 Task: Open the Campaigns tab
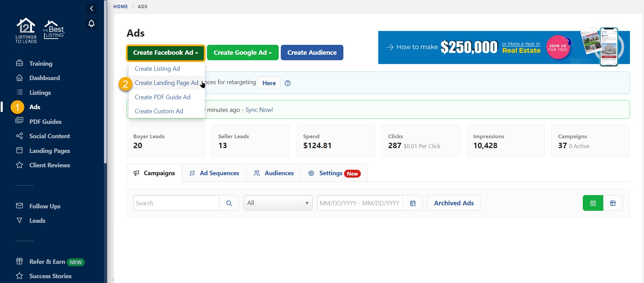pyautogui.click(x=154, y=173)
